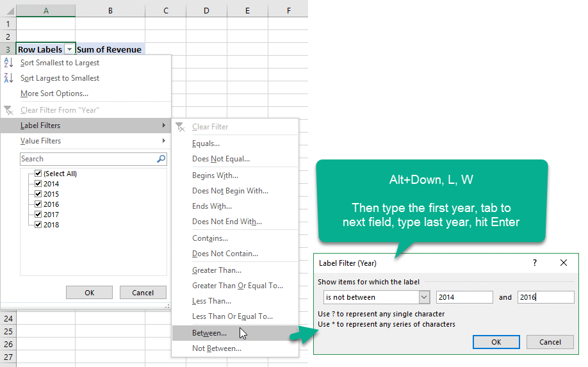Click Cancel in the filter dropdown panel
588x367 pixels.
point(143,293)
